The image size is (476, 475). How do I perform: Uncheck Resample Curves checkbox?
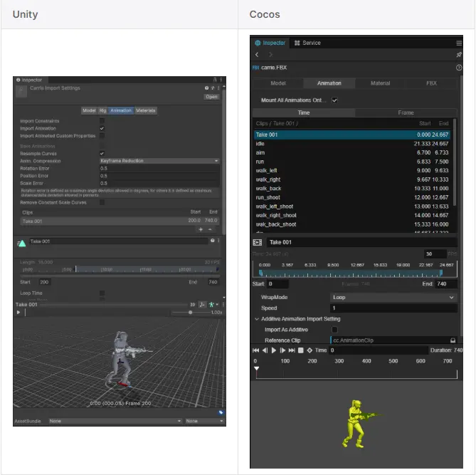pos(102,153)
